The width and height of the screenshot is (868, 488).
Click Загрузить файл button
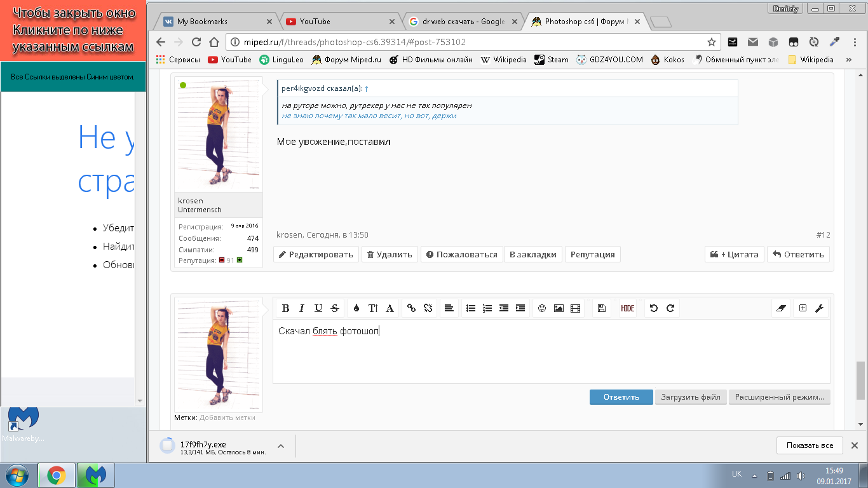coord(691,397)
